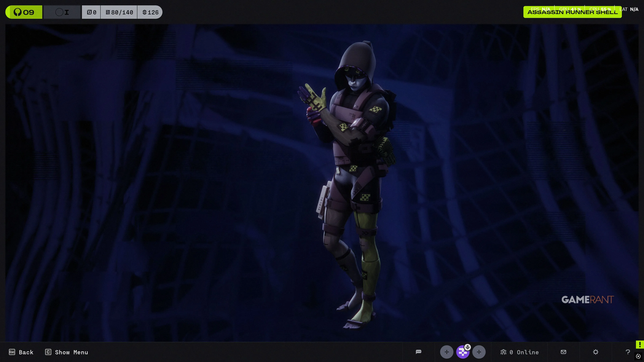
Task: Click the square currency counter showing 0
Action: [92, 12]
